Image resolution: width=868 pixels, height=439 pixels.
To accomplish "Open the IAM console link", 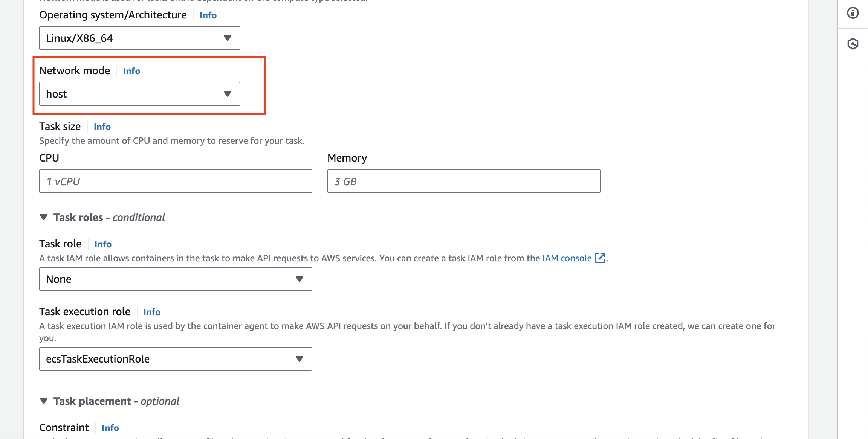I will point(567,258).
